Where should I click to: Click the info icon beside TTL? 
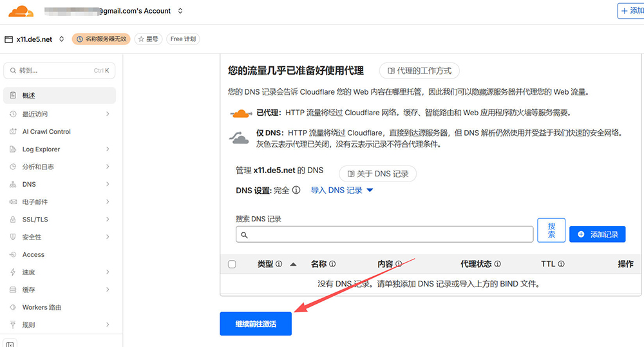[561, 264]
